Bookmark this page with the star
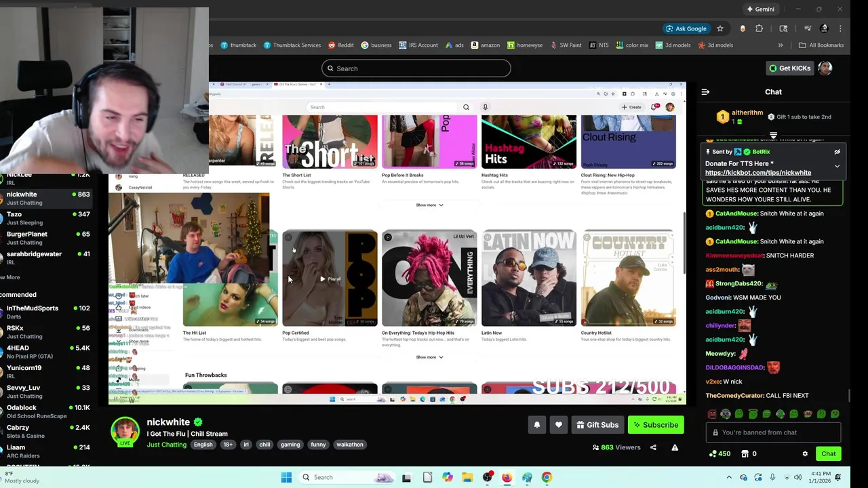868x488 pixels. pos(720,28)
